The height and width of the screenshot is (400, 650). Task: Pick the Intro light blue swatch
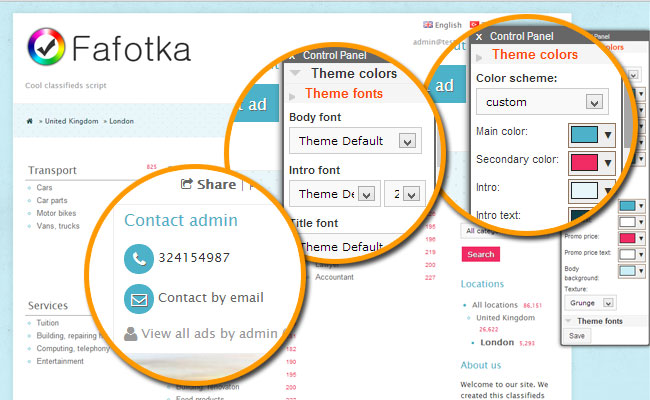click(584, 191)
